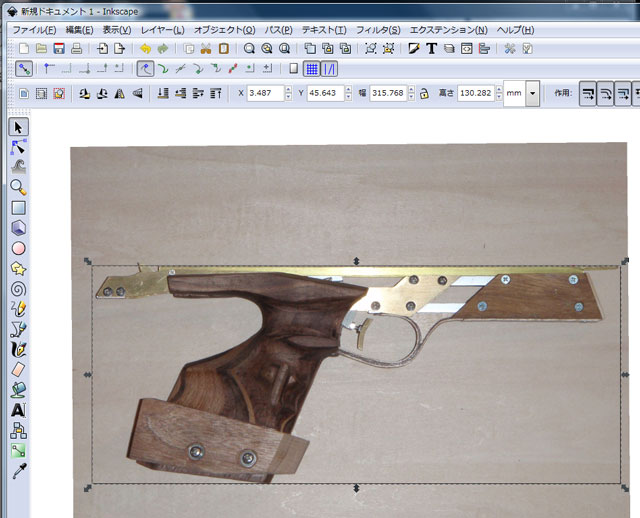Save the document with floppy icon
The height and width of the screenshot is (518, 640).
tap(59, 49)
